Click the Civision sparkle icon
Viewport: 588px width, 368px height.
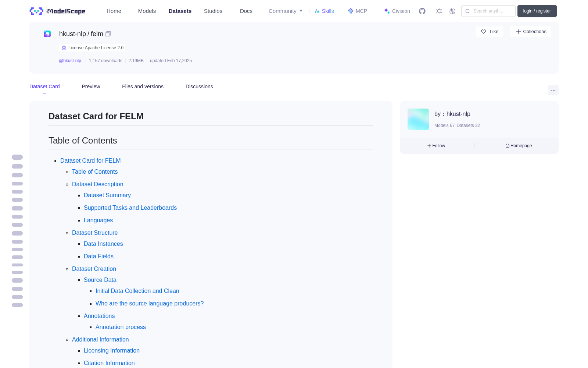(387, 11)
